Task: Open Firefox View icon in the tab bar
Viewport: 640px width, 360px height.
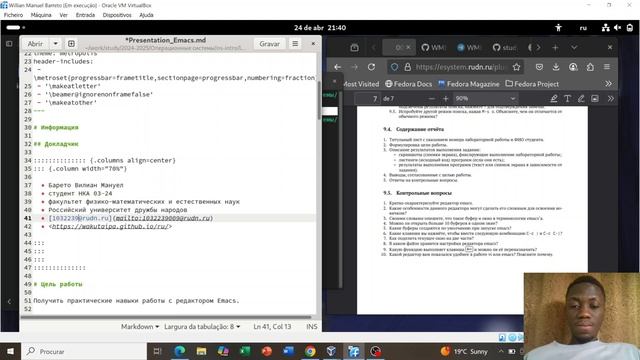Action: click(x=354, y=47)
